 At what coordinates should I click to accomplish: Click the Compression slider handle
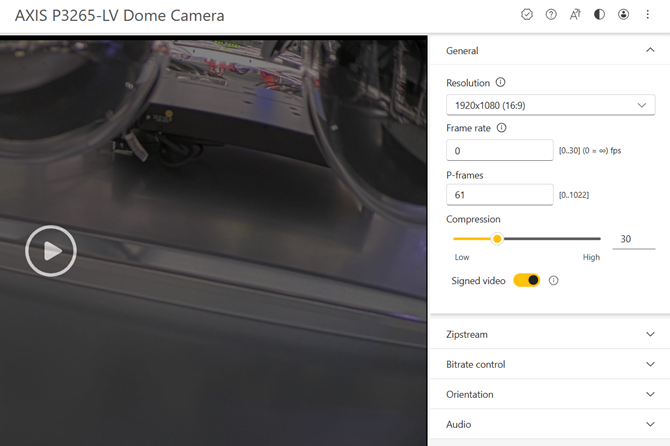coord(497,239)
